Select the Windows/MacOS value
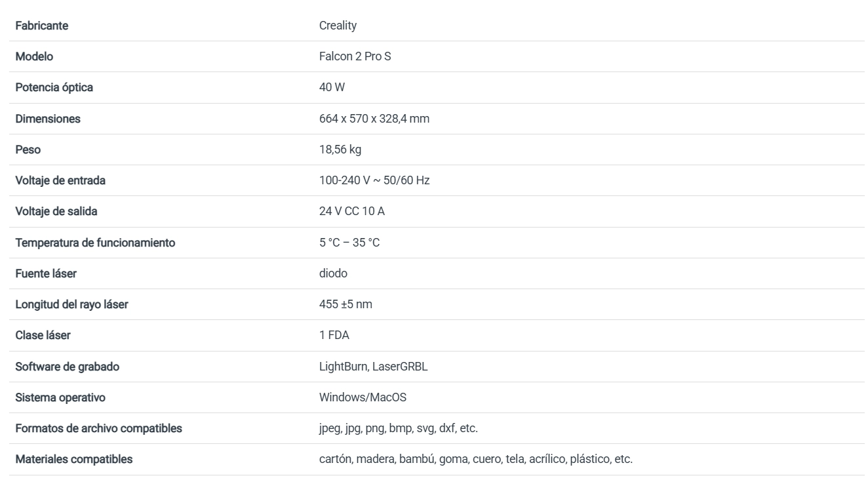The height and width of the screenshot is (482, 868). [x=363, y=397]
